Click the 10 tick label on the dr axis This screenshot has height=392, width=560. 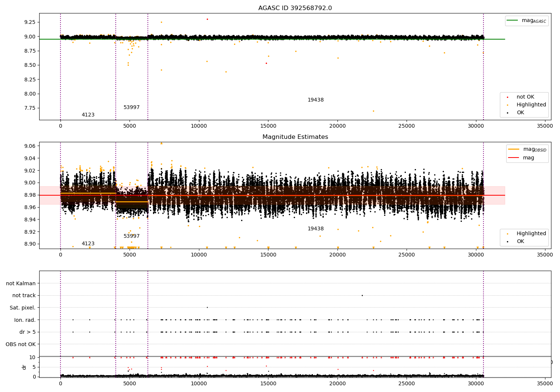pyautogui.click(x=32, y=357)
